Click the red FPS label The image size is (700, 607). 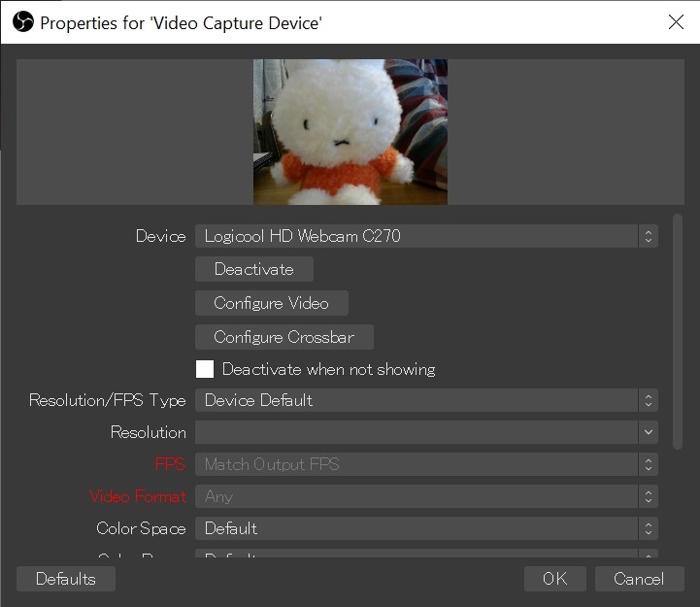170,464
